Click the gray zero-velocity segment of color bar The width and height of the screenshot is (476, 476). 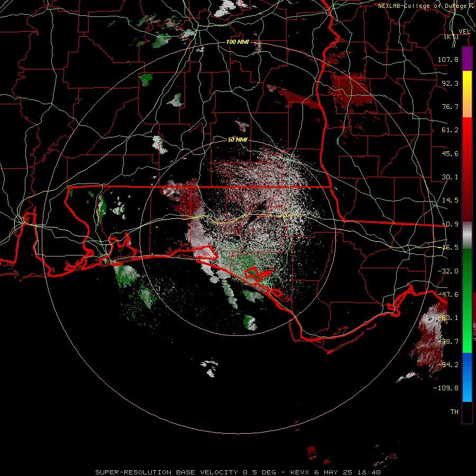[467, 235]
